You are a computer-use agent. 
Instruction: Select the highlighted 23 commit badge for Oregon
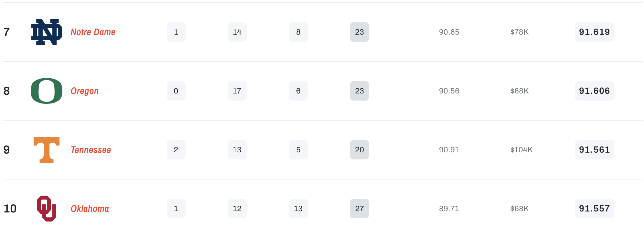point(360,91)
